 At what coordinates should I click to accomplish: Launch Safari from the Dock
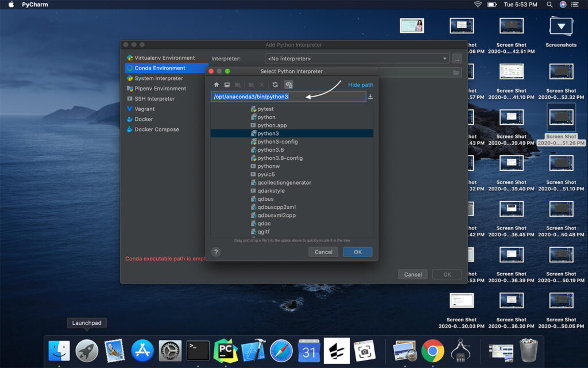[281, 351]
